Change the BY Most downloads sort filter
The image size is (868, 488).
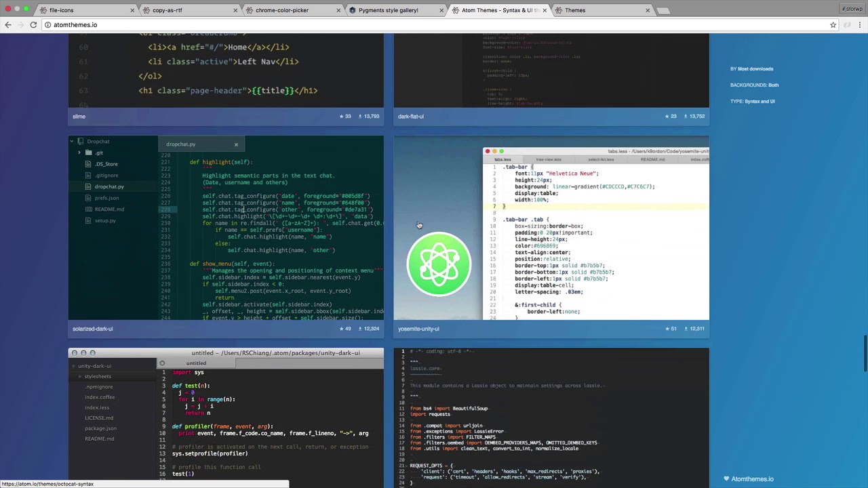[751, 68]
